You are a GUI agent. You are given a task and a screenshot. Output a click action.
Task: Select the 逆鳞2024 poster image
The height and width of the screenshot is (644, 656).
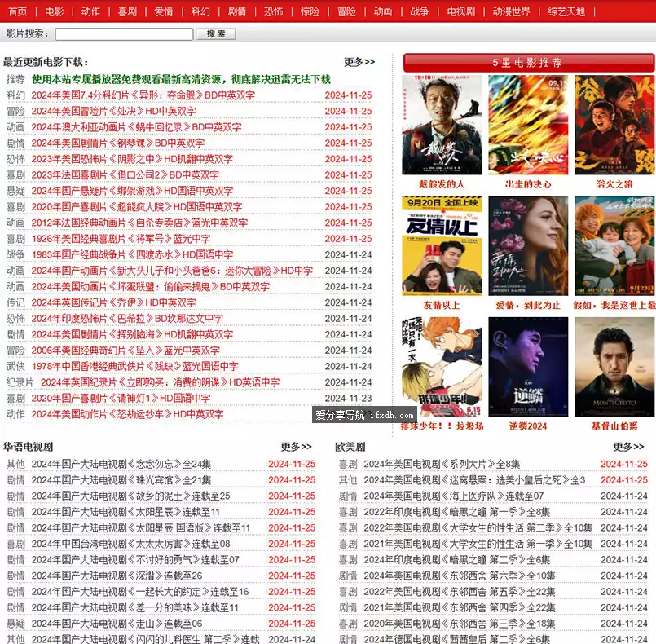pyautogui.click(x=528, y=366)
